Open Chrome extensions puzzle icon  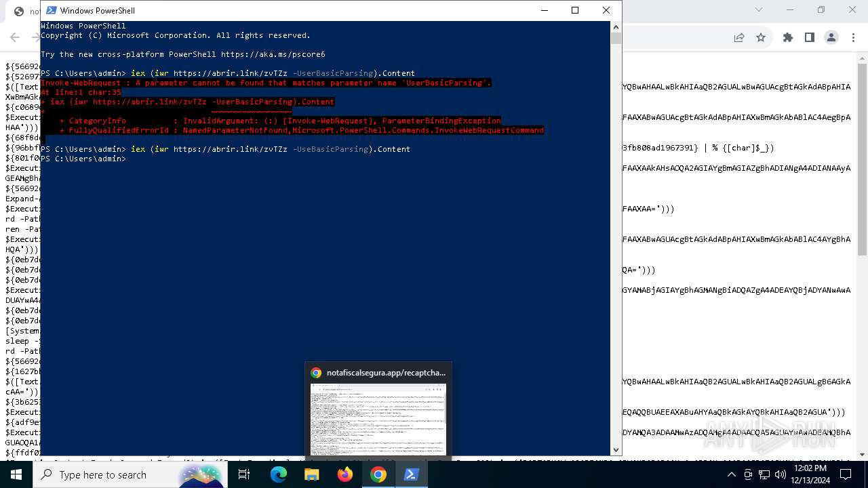(x=788, y=38)
